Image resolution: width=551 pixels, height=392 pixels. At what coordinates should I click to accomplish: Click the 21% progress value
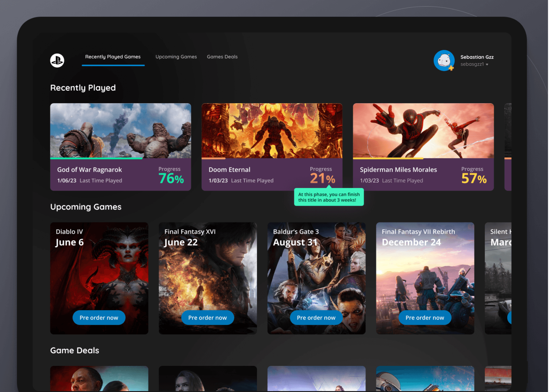click(323, 178)
